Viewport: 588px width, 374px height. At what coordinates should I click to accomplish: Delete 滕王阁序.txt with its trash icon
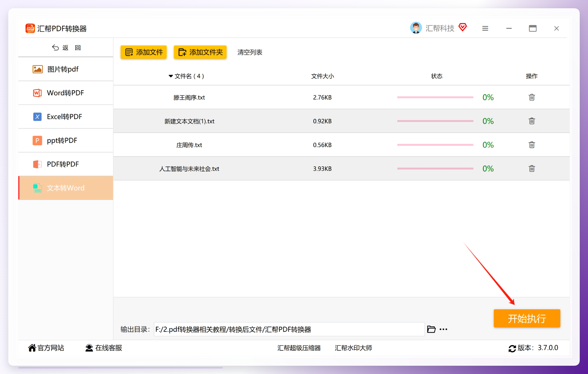532,97
